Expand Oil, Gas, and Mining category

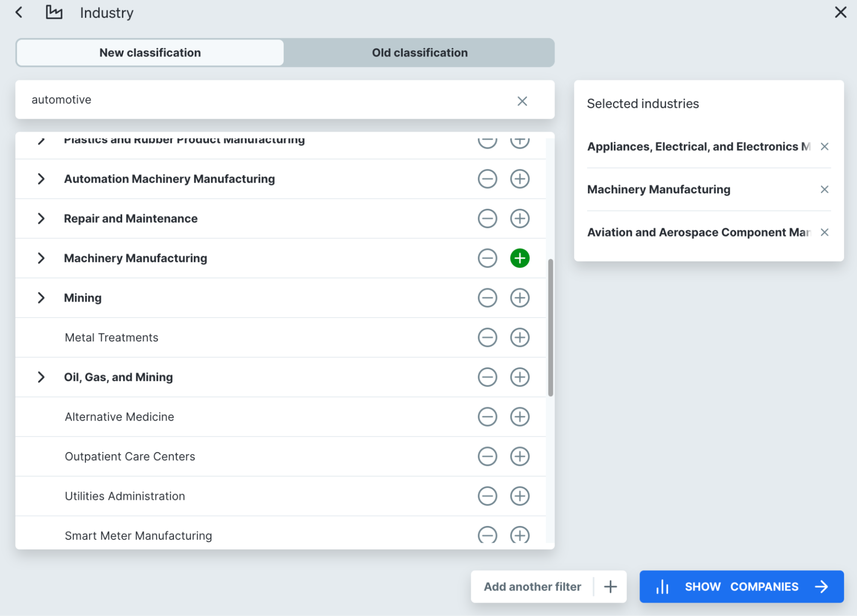pyautogui.click(x=41, y=377)
